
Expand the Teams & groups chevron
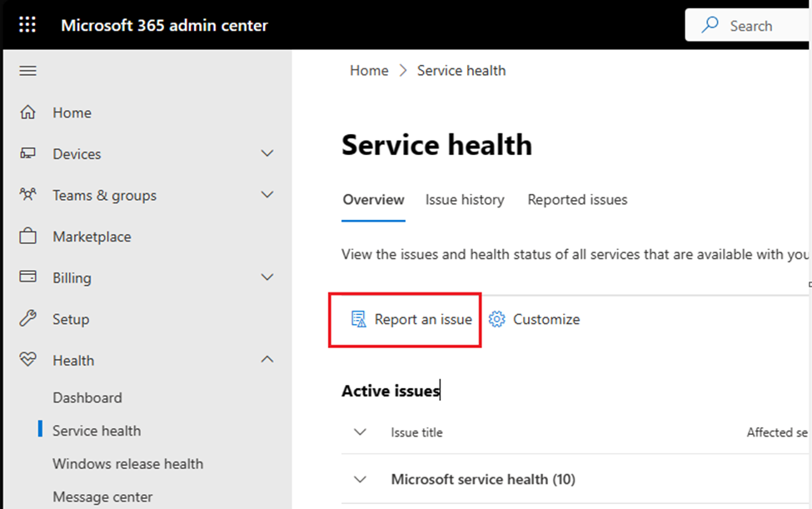tap(267, 195)
